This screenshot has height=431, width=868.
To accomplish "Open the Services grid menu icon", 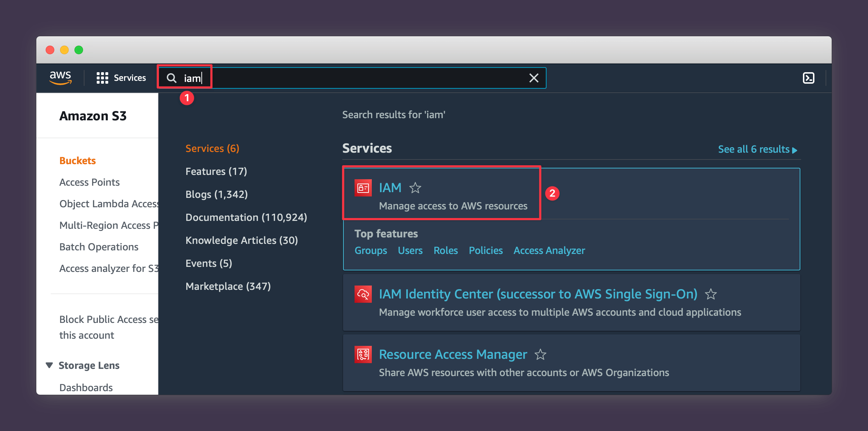I will point(102,78).
